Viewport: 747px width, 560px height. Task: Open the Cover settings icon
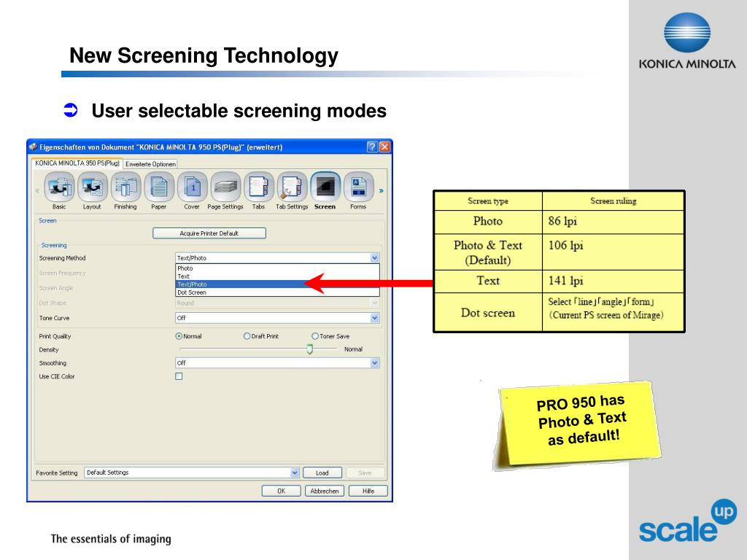(x=192, y=191)
